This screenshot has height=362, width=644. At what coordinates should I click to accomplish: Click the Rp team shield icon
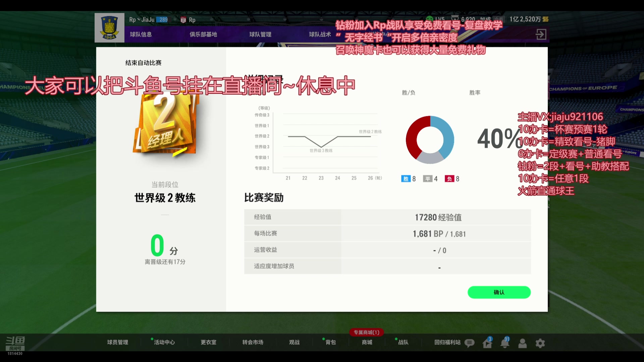(183, 20)
